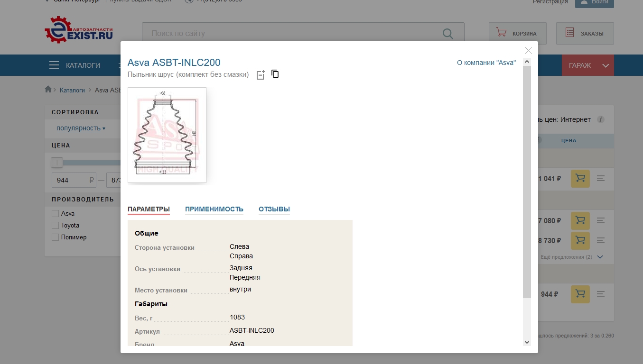The image size is (643, 364).
Task: Open the Каталоги breadcrumb link
Action: click(x=72, y=90)
